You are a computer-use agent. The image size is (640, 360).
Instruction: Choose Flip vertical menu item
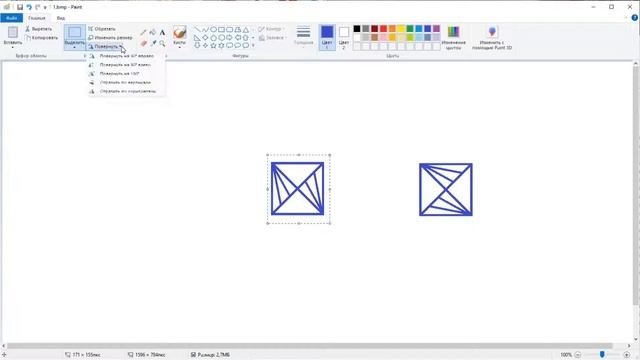point(127,82)
